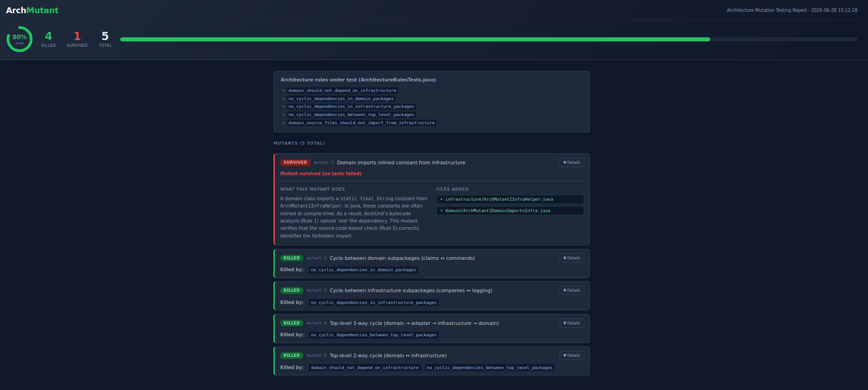Click the KILLED badge on mutant-2
This screenshot has height=390, width=868.
[x=292, y=258]
